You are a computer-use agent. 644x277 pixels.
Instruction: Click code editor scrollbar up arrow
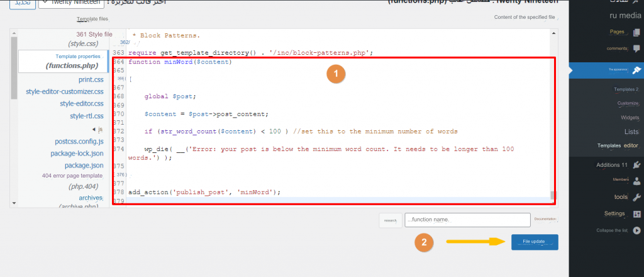point(553,33)
